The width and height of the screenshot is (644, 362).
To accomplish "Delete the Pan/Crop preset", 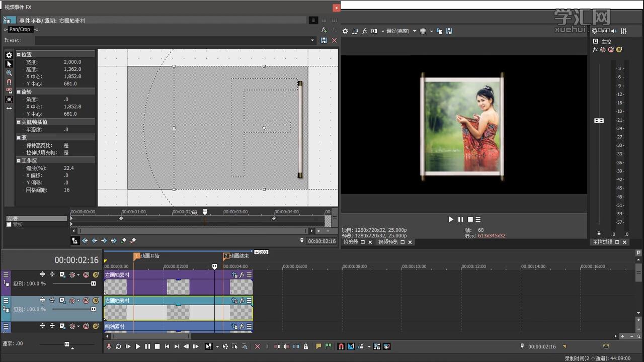I will tap(334, 40).
